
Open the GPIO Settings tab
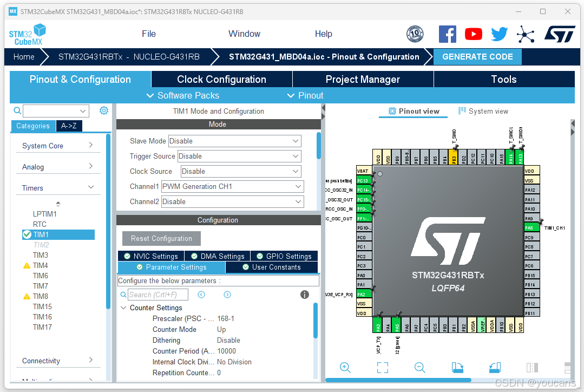coord(284,256)
